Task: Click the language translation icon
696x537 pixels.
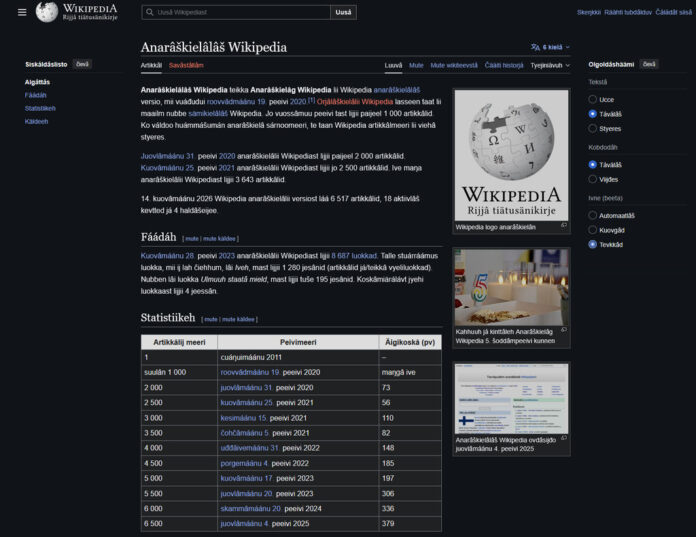Action: 535,47
